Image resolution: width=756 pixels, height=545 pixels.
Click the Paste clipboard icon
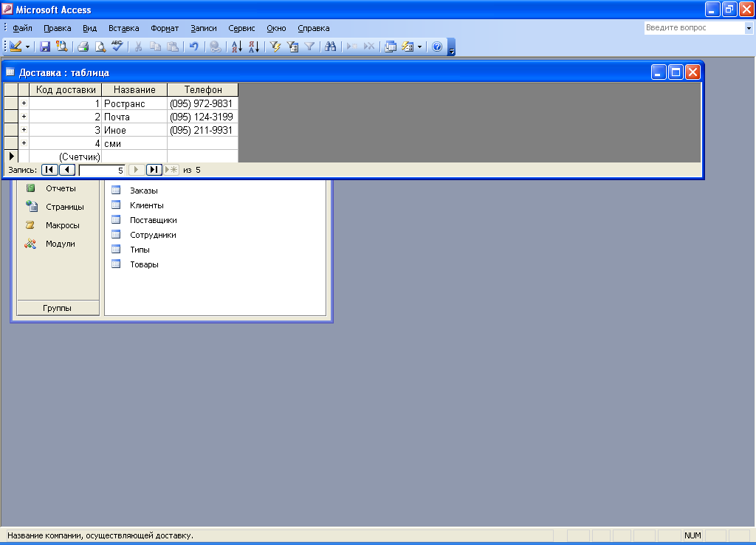[x=172, y=47]
